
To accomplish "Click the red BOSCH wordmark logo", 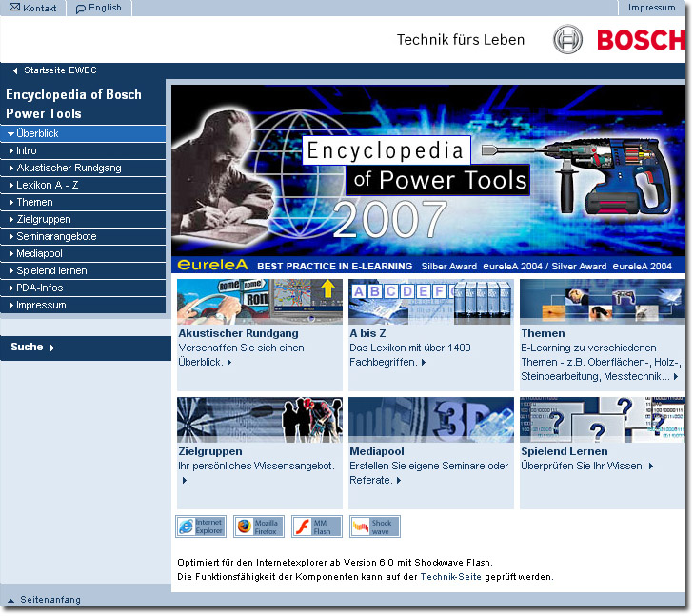I will click(x=641, y=40).
